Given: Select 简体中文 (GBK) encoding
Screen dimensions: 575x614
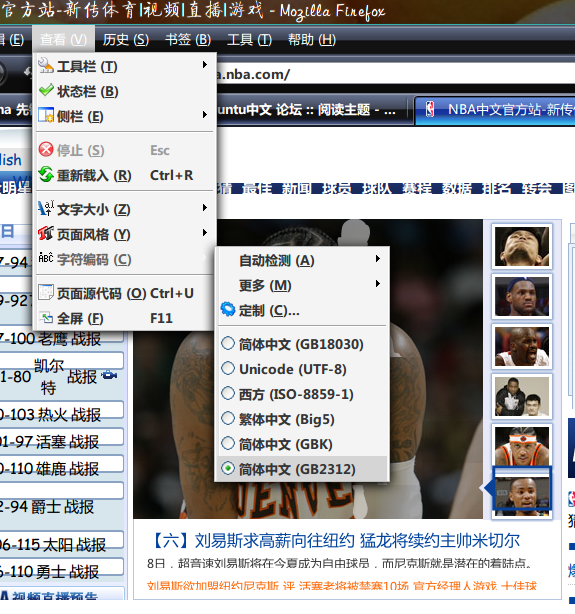Looking at the screenshot, I should (302, 444).
